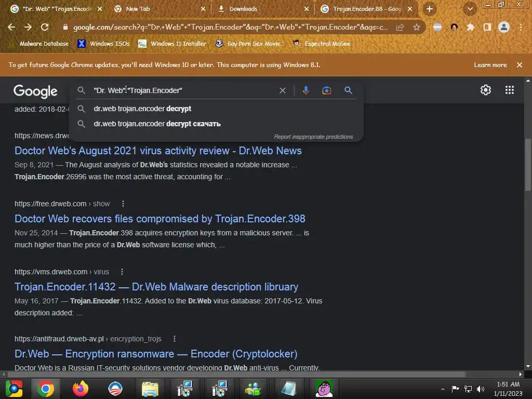Open File Explorer in the taskbar
Screen dimensions: 532x399
pos(150,389)
